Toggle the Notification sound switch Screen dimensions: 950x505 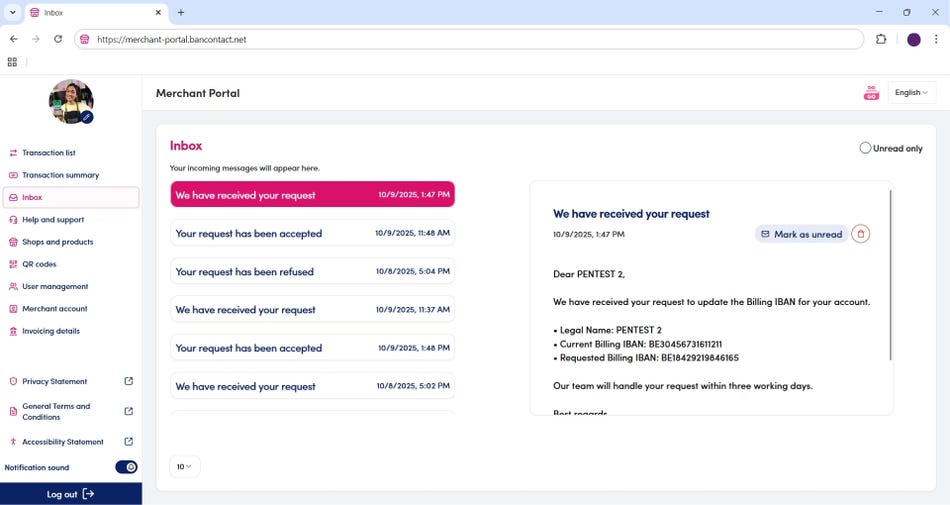click(x=126, y=467)
